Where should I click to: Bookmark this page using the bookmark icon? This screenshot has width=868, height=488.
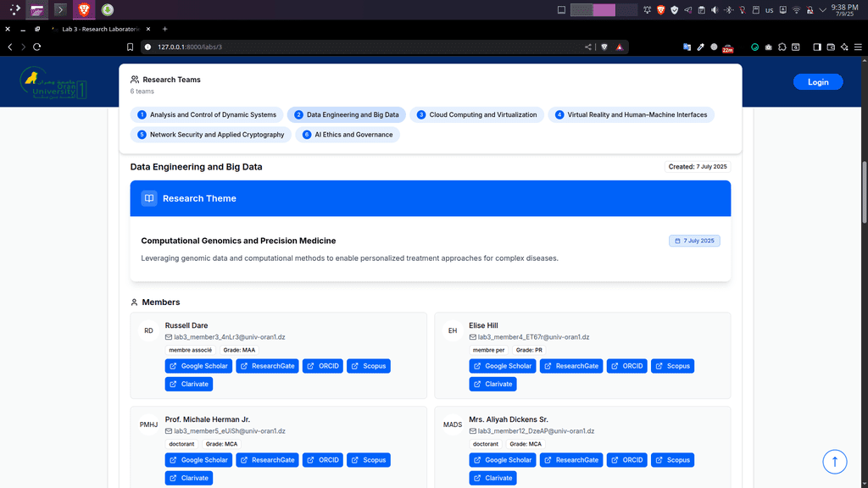(130, 47)
